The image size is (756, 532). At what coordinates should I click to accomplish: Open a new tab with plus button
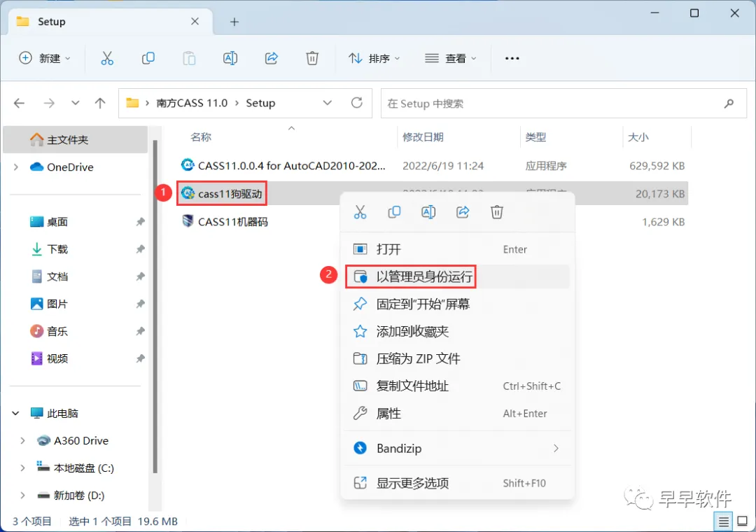point(234,22)
